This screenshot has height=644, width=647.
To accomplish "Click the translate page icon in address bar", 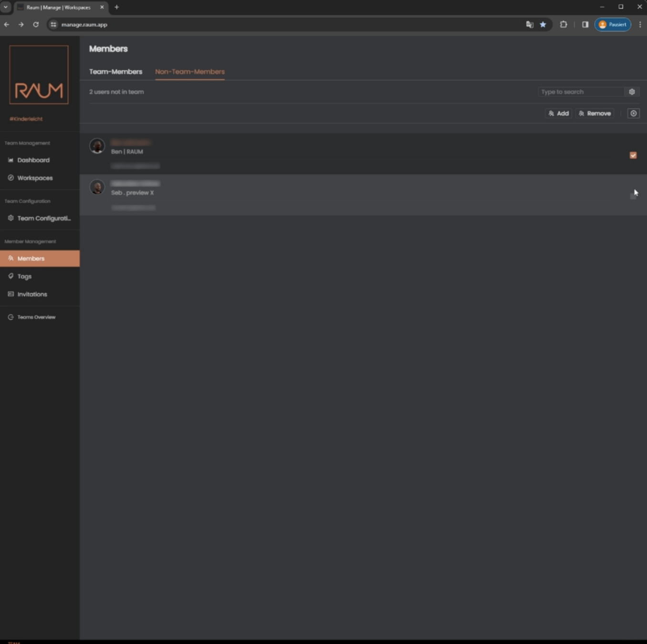I will pos(530,25).
